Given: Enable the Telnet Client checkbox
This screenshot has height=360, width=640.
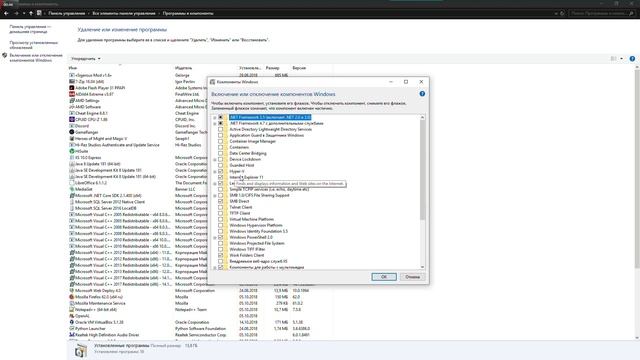Looking at the screenshot, I should pos(220,207).
